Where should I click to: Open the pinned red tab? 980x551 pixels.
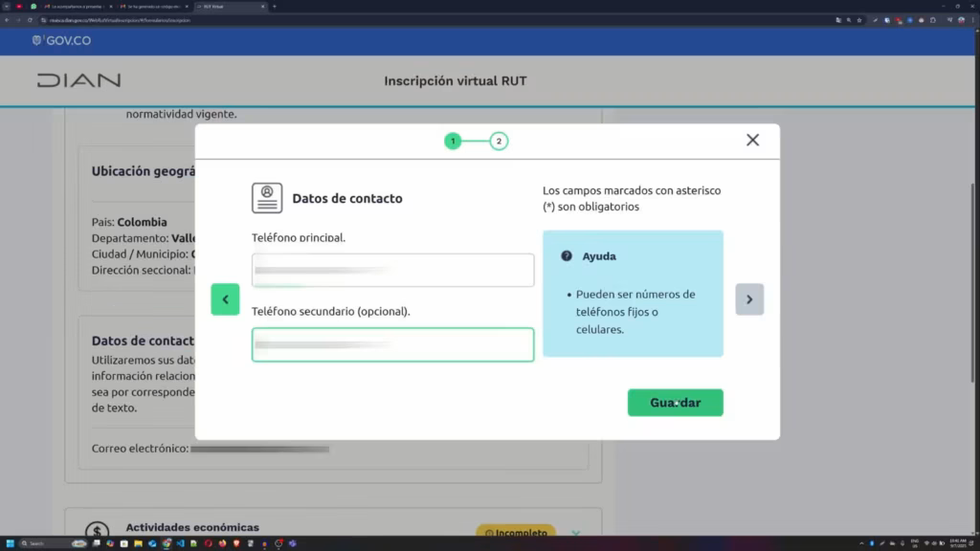pos(19,7)
